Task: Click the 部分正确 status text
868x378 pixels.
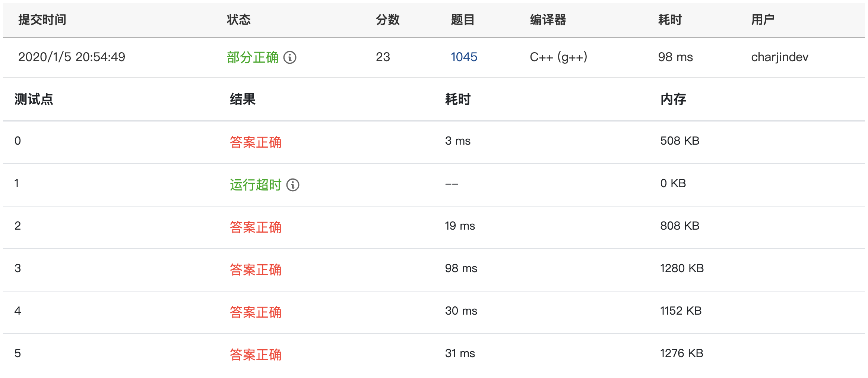Action: (x=253, y=57)
